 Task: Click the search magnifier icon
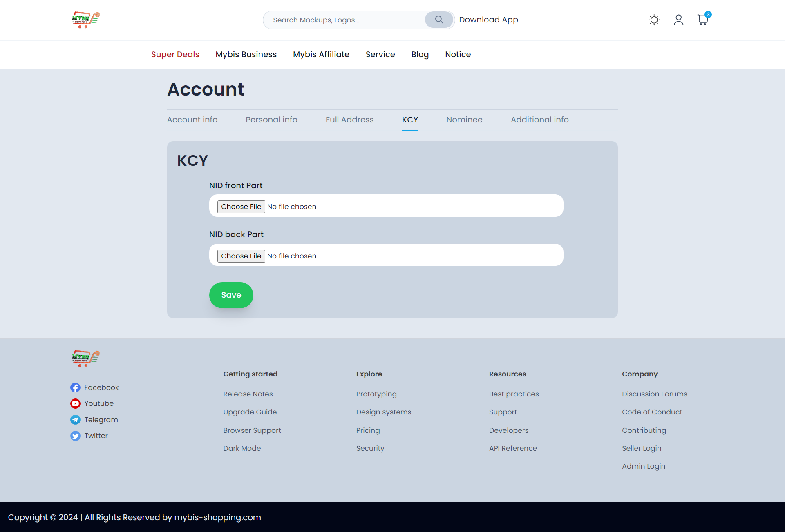click(439, 20)
